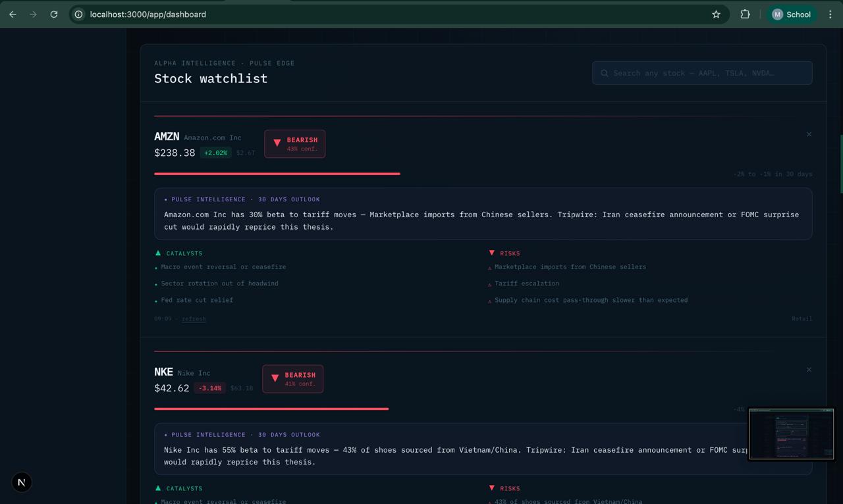Open the browser extensions puzzle icon
This screenshot has height=504, width=843.
[745, 14]
